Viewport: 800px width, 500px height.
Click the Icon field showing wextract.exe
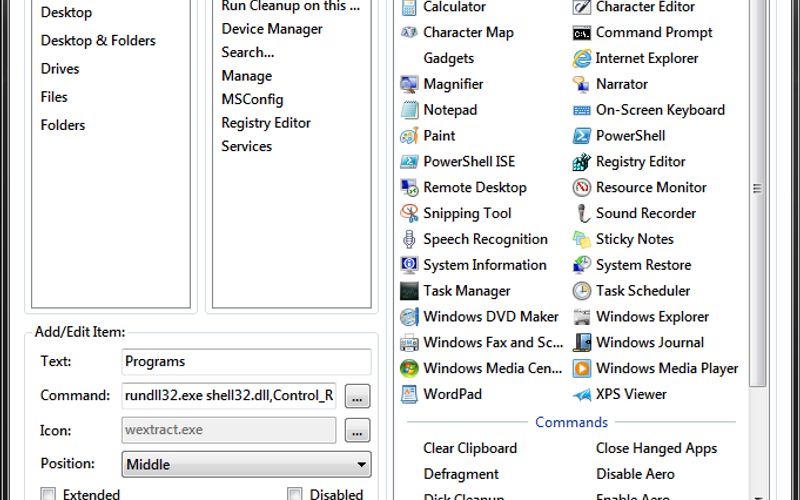pos(229,430)
